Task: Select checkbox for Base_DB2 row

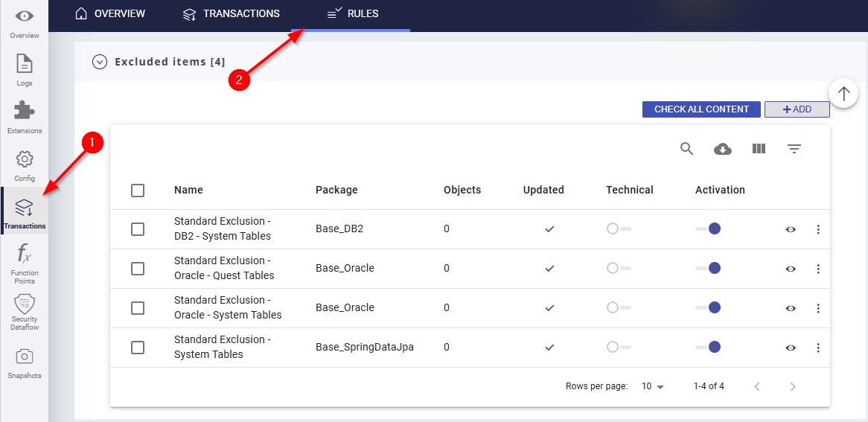Action: 138,229
